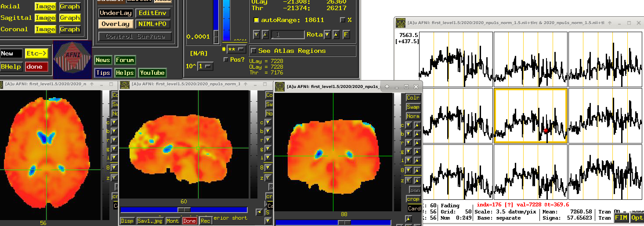Click the c down arrow in sagittal window
Image resolution: width=644 pixels, height=226 pixels.
pos(268,122)
